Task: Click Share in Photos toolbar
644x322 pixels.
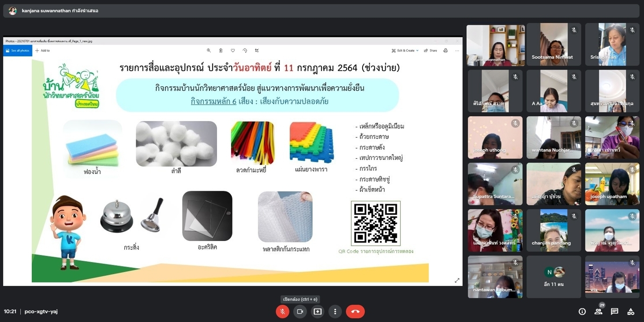Action: click(x=431, y=51)
